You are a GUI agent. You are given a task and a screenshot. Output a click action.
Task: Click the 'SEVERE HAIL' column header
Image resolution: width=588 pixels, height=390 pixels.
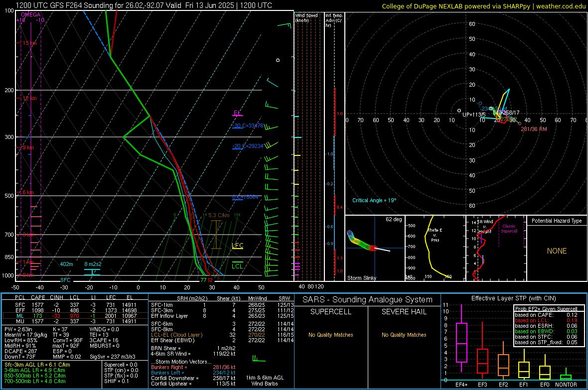(x=404, y=312)
